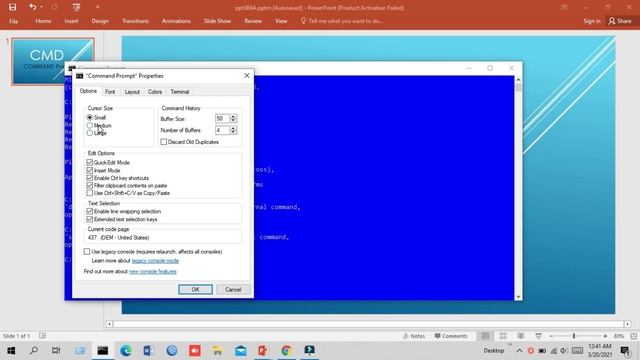Start Slide Show icon in status bar

pos(539,336)
